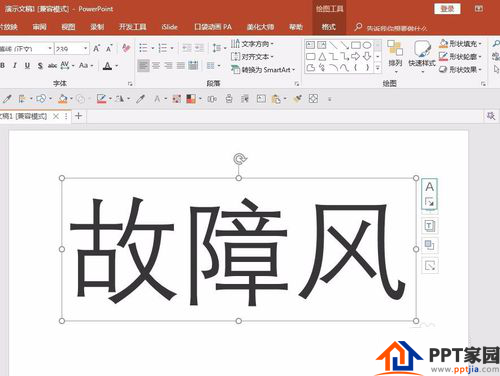
Task: Select the oval shape in shapes gallery
Action: (367, 45)
